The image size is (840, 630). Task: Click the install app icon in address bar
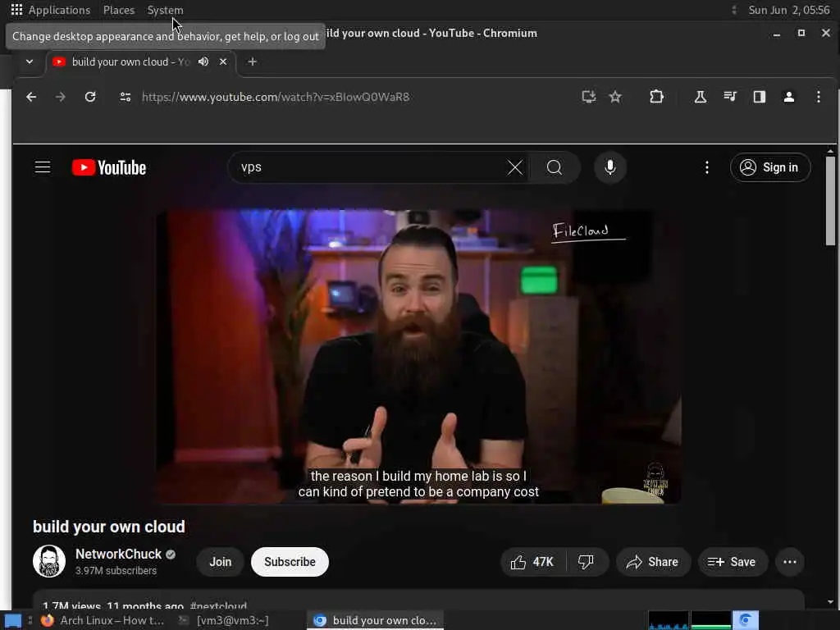(589, 97)
